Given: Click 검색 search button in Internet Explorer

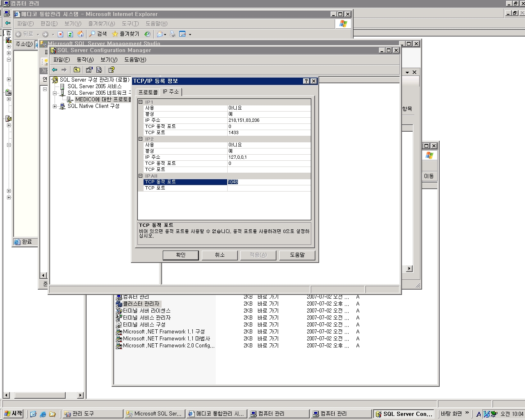Looking at the screenshot, I should (98, 34).
